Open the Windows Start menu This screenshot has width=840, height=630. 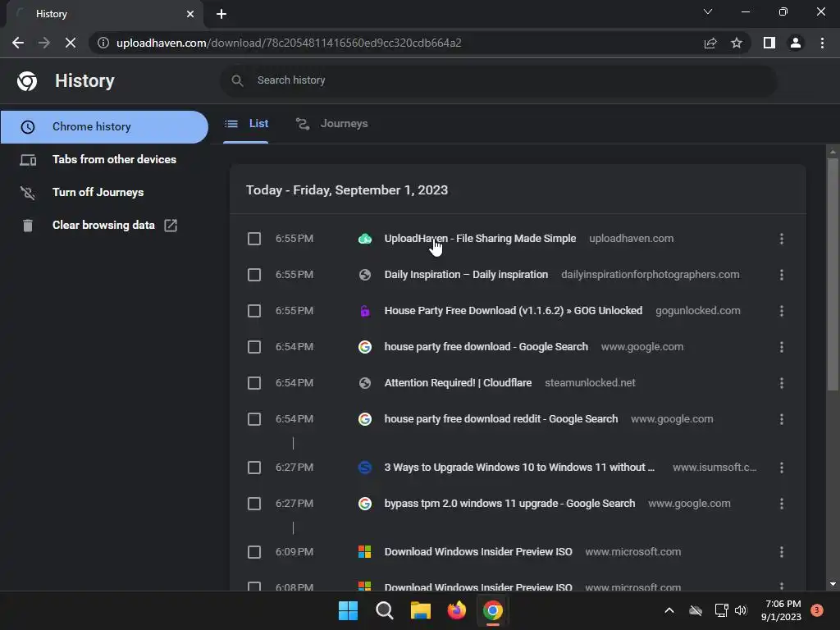pos(348,610)
